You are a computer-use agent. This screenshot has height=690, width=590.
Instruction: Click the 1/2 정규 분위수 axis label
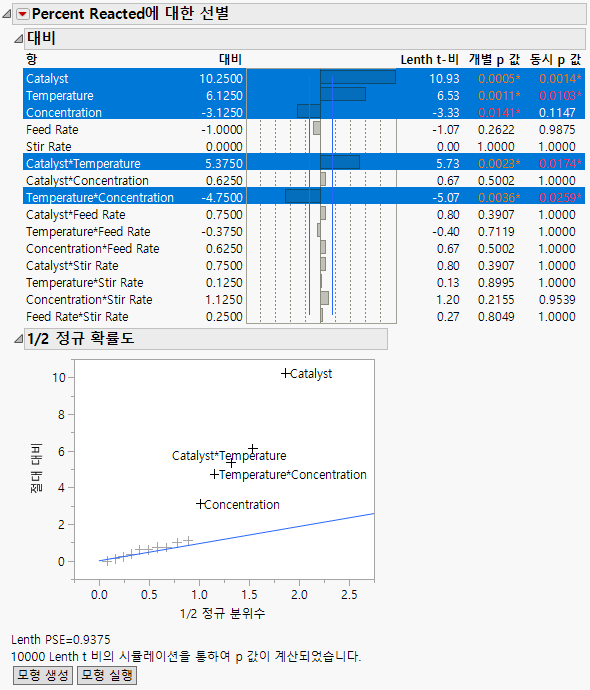223,613
